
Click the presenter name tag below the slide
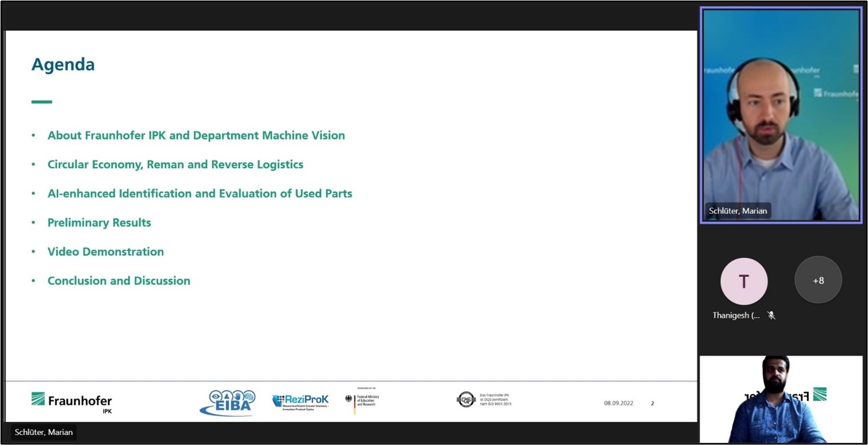point(44,432)
